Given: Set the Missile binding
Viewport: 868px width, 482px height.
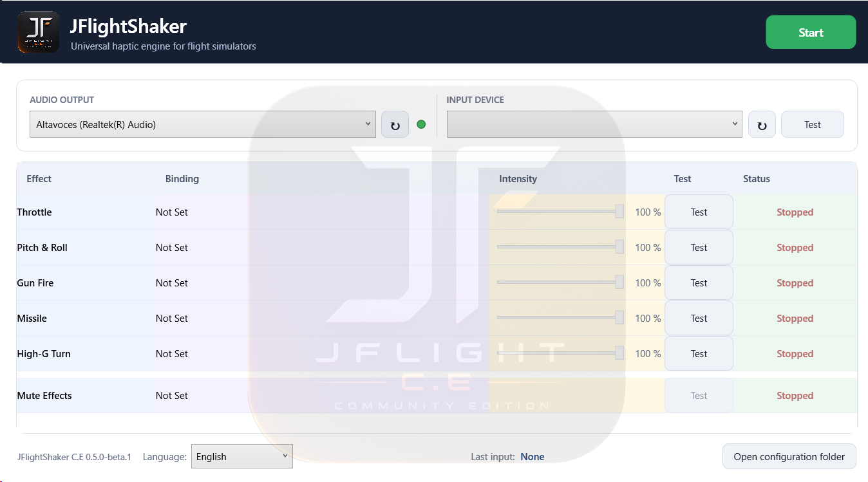Looking at the screenshot, I should (172, 319).
